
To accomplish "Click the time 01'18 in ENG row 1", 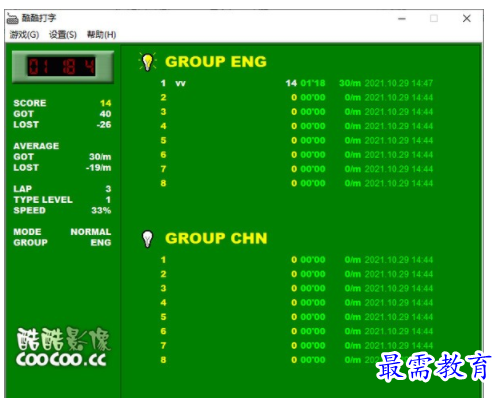I will [x=313, y=83].
